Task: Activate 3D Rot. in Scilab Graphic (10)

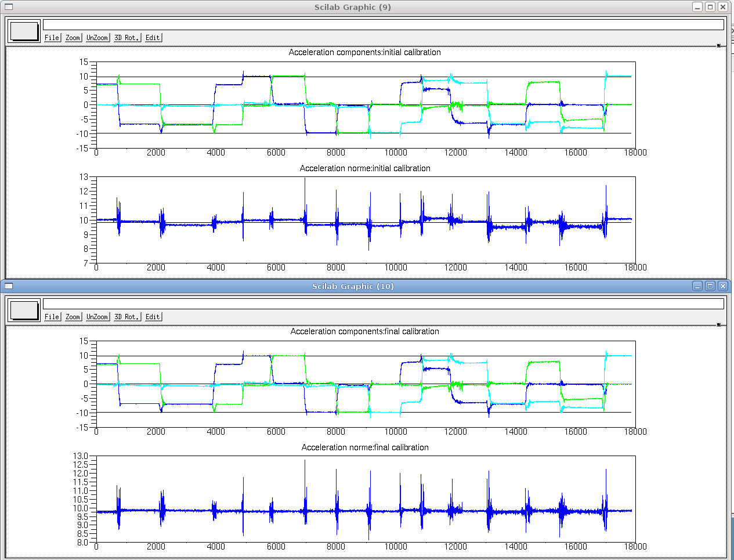Action: pos(127,317)
